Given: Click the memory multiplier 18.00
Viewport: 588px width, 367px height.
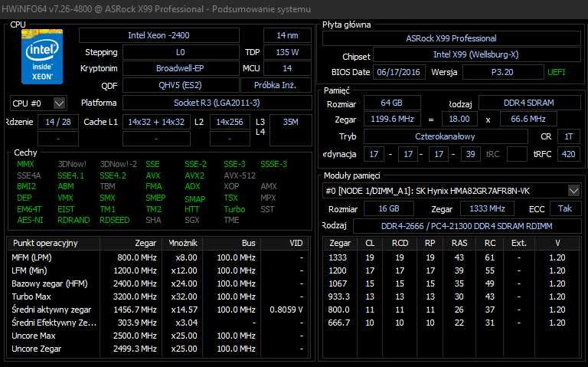Looking at the screenshot, I should [x=459, y=119].
